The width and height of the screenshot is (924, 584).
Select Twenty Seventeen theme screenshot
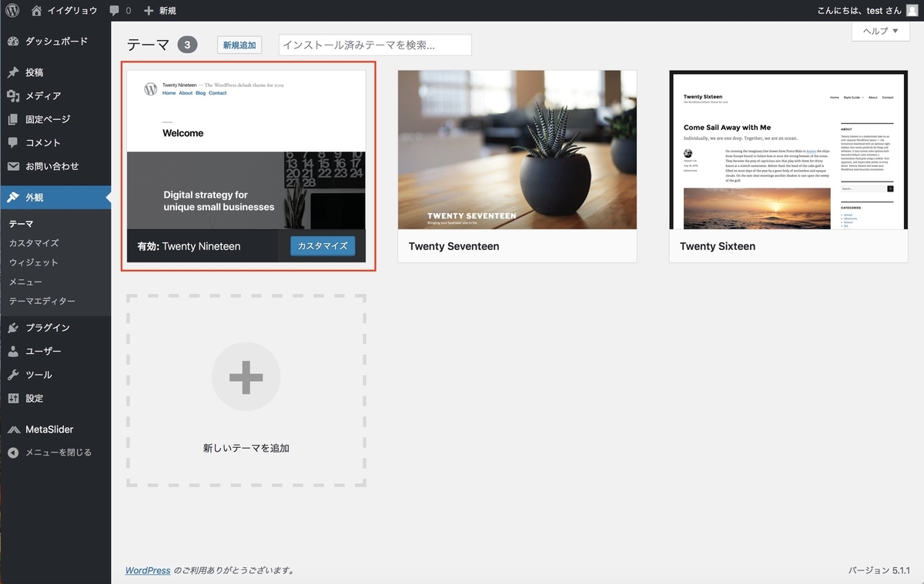pos(517,150)
